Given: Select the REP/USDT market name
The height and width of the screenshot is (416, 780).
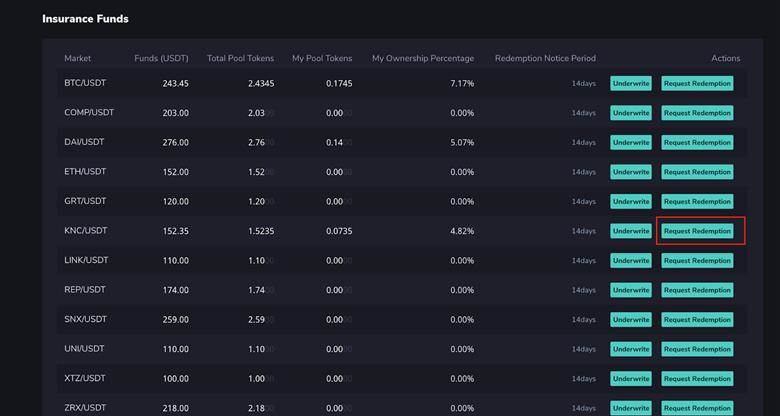Looking at the screenshot, I should pos(85,290).
